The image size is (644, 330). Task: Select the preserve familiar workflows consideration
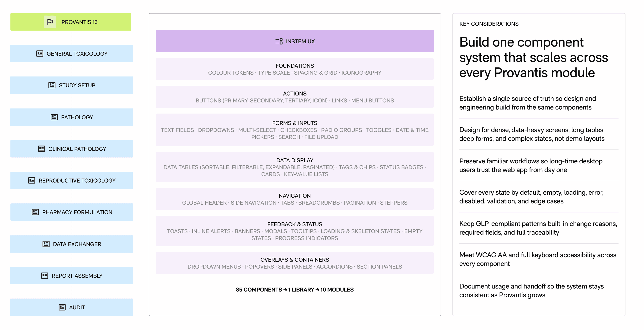point(531,165)
